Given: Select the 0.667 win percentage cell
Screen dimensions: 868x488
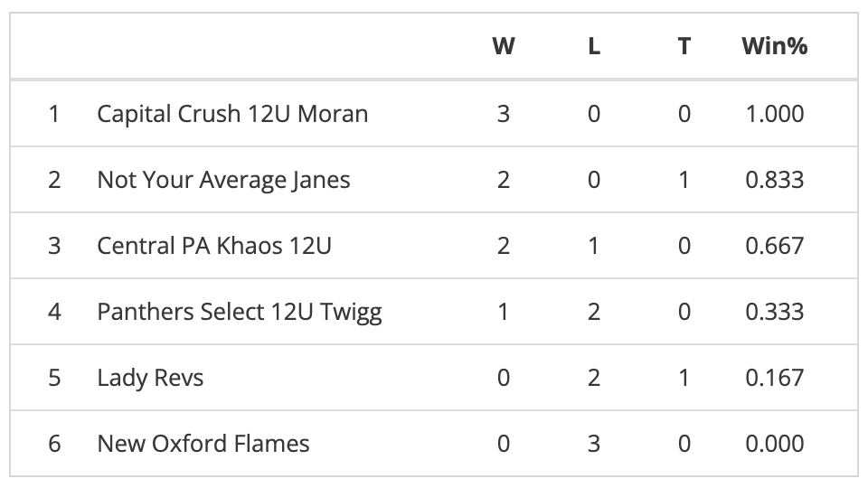Looking at the screenshot, I should [774, 246].
